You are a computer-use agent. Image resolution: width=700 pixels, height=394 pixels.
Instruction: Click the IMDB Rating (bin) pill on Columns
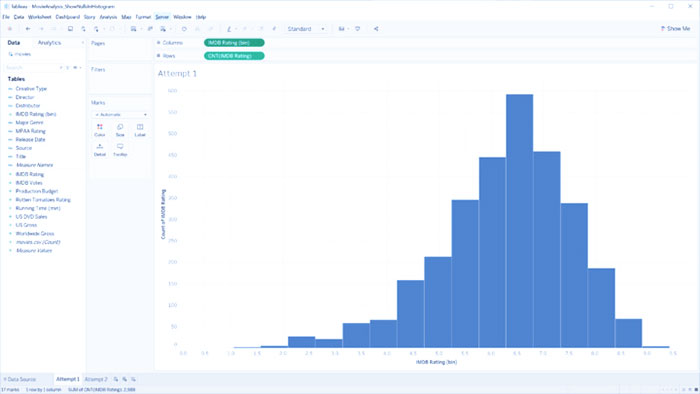point(234,43)
